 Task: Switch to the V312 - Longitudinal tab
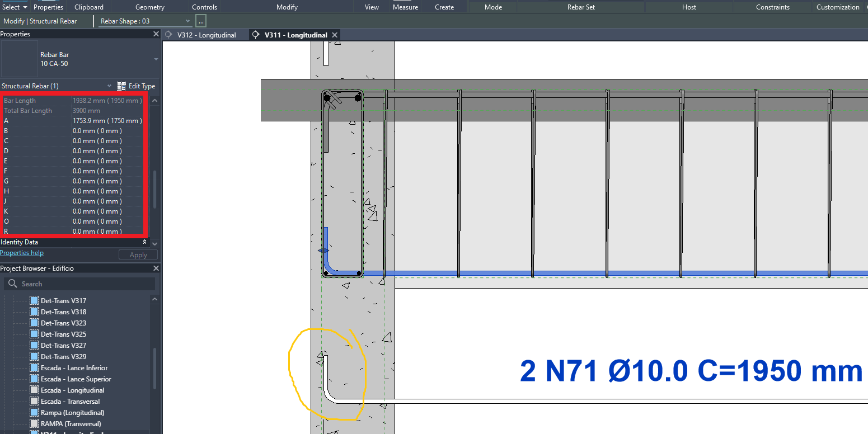pyautogui.click(x=207, y=35)
